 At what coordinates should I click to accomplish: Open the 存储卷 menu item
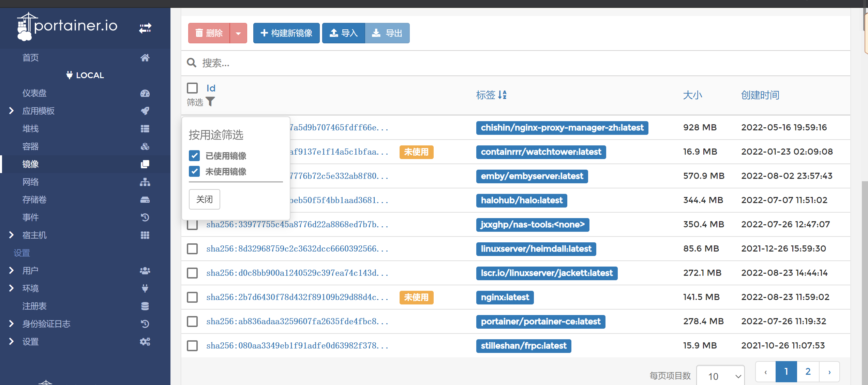(x=85, y=200)
